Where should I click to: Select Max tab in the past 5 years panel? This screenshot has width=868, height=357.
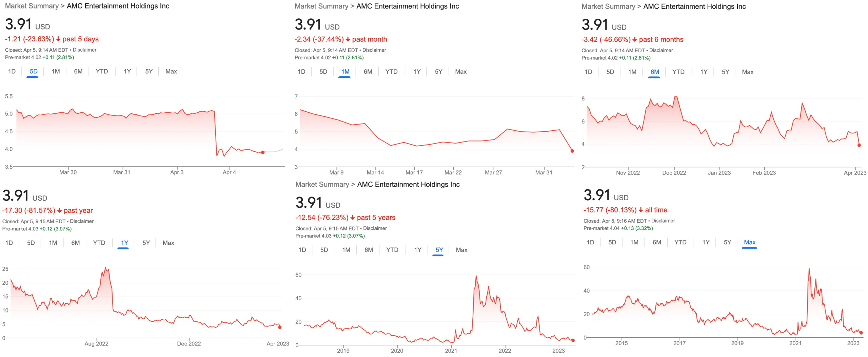(461, 250)
